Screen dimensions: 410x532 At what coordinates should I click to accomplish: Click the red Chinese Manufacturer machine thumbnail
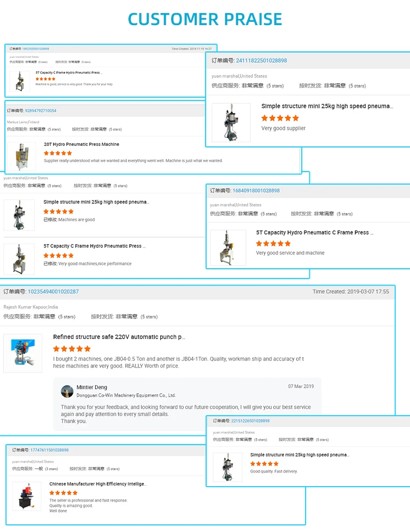pos(26,496)
